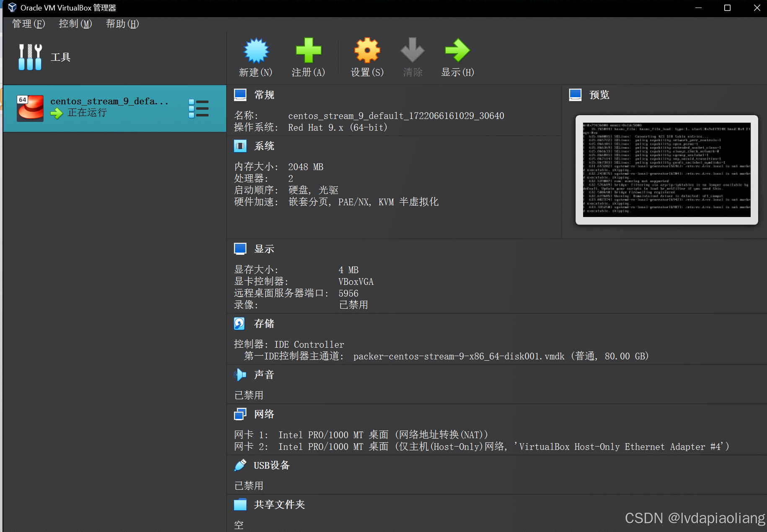Click the Shared Folders (共享文件夹) folder icon
Viewport: 767px width, 532px height.
pos(240,504)
